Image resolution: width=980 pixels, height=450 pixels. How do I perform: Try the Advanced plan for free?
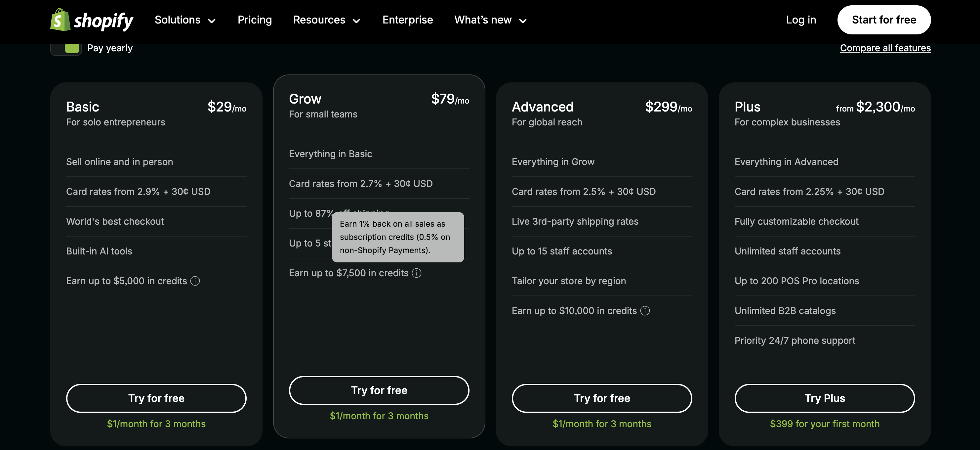click(602, 398)
